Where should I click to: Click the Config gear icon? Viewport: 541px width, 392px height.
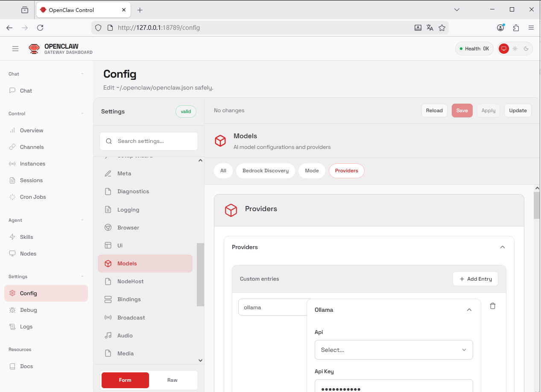pos(12,293)
